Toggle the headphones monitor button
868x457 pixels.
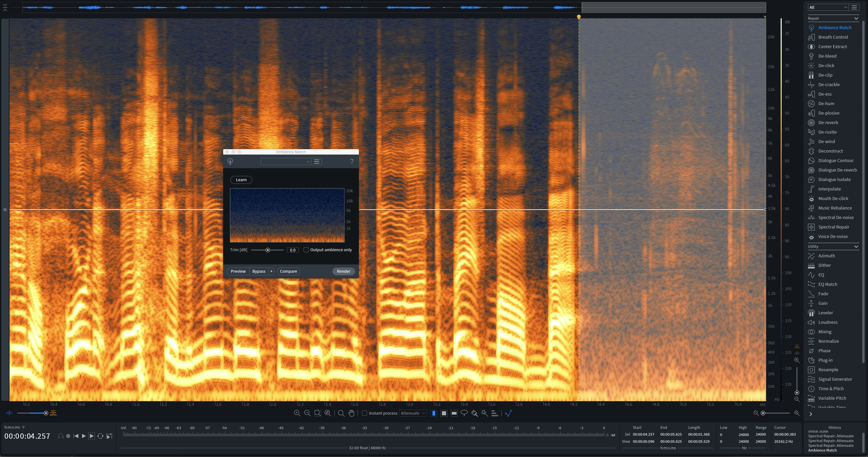pyautogui.click(x=61, y=436)
